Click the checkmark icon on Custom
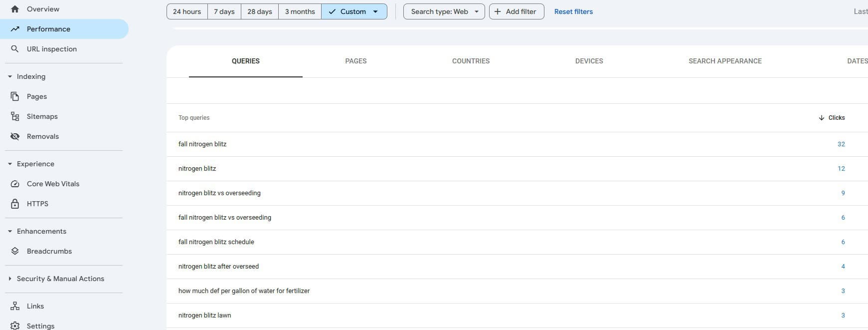The image size is (868, 330). [332, 11]
